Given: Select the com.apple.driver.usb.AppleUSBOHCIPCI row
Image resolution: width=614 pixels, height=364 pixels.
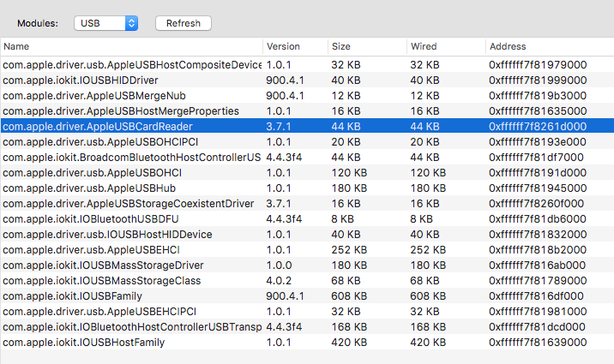Looking at the screenshot, I should pos(307,142).
